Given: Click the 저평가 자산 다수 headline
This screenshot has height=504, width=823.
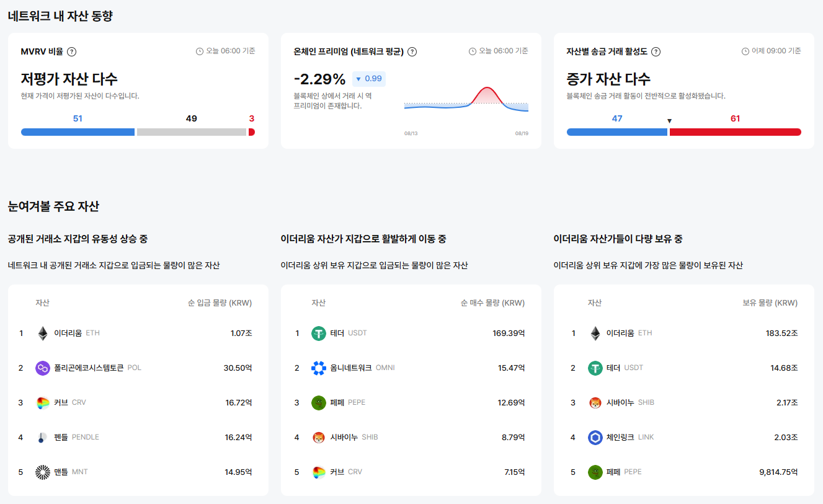Looking at the screenshot, I should coord(69,79).
